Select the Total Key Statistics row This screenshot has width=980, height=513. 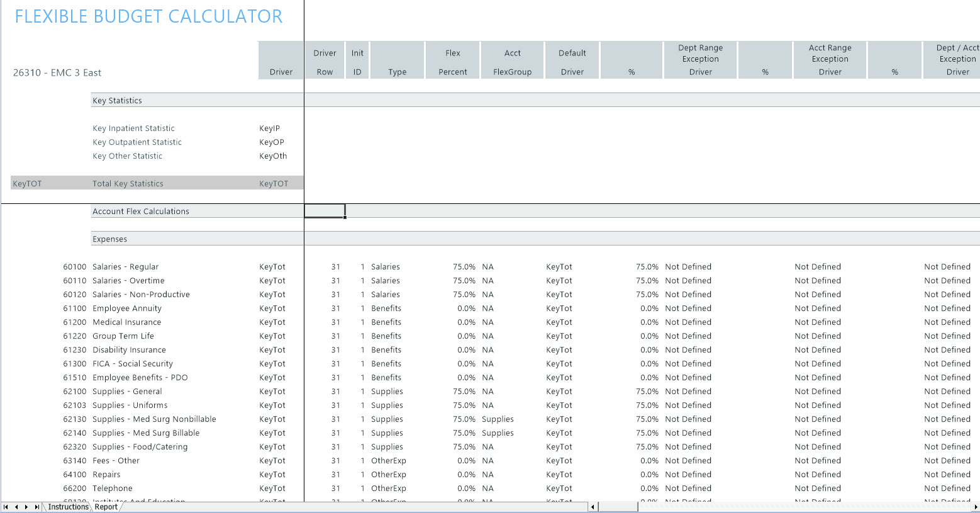128,184
